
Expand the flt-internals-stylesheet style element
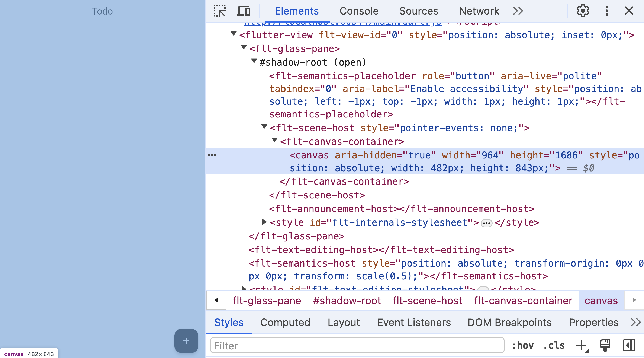pyautogui.click(x=264, y=222)
